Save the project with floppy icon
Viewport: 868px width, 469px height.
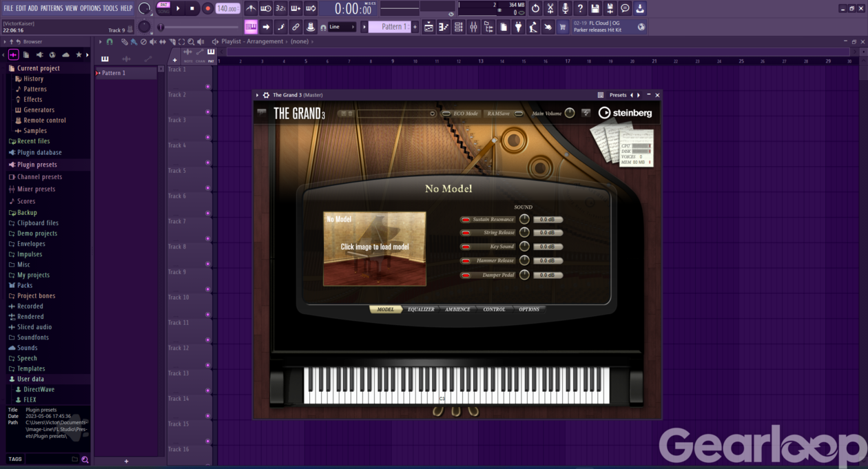(595, 8)
